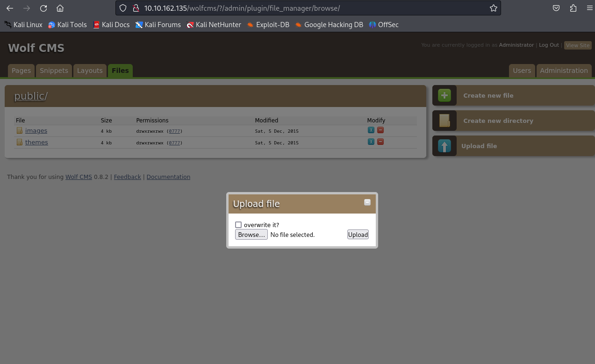Click the blue arrow Upload file icon
Screen dimensions: 595x364
click(x=444, y=146)
